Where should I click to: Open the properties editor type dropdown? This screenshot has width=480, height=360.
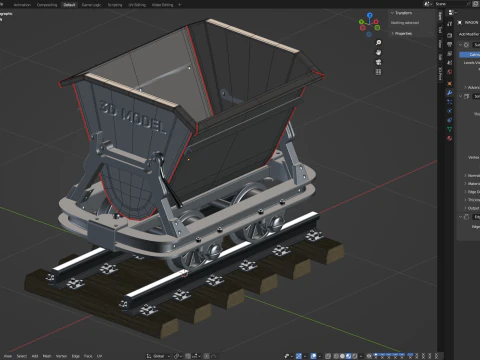coord(452,13)
